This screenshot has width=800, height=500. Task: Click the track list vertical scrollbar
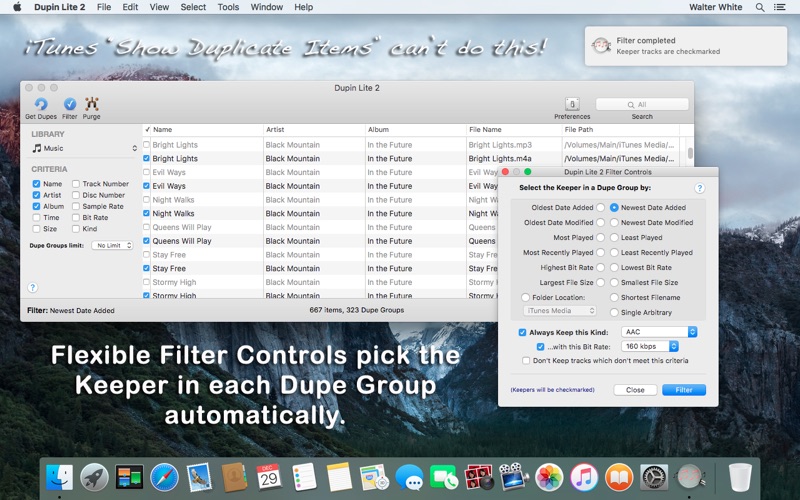(x=689, y=155)
